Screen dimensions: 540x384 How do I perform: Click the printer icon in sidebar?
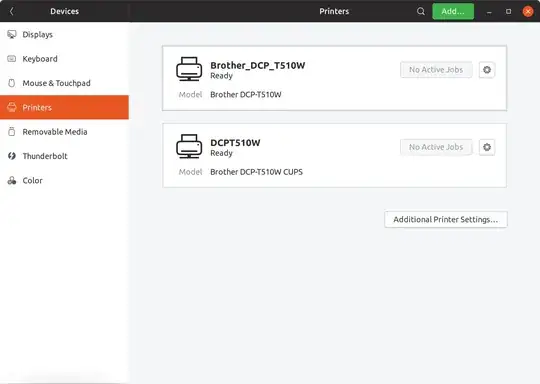coord(12,107)
